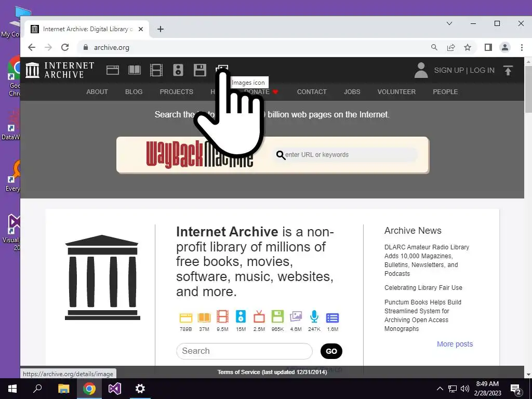
Task: Open the Audio speaker icon in navbar
Action: click(178, 70)
